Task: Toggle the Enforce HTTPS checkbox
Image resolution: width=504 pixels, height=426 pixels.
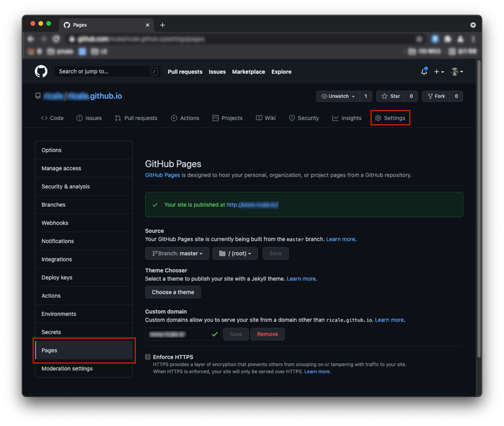Action: pyautogui.click(x=148, y=357)
